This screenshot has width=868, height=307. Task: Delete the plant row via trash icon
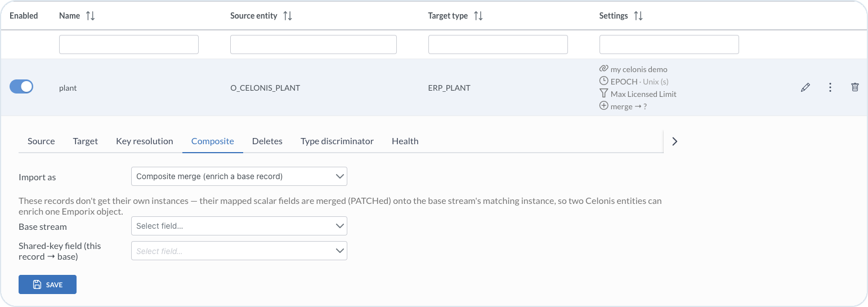coord(855,87)
